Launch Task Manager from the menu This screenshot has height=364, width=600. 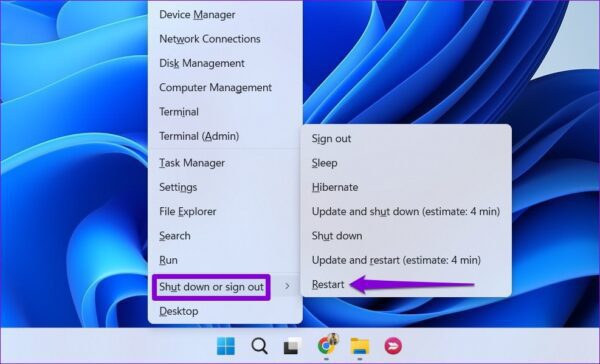point(192,163)
